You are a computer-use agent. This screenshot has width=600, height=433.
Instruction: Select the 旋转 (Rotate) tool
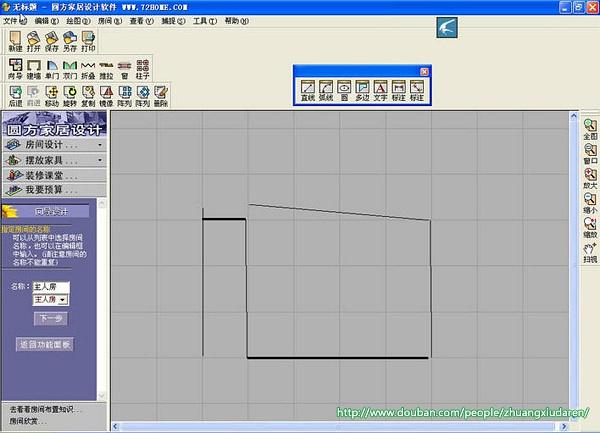pyautogui.click(x=70, y=95)
